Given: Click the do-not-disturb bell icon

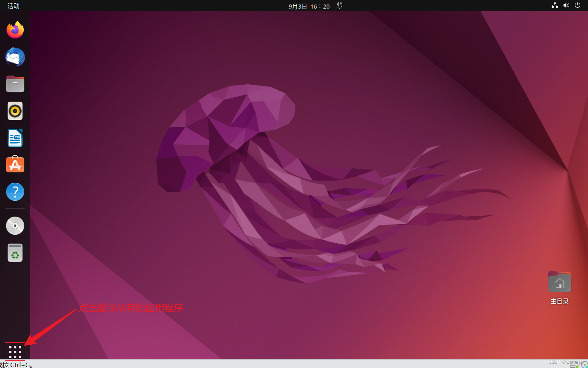Looking at the screenshot, I should coord(340,6).
